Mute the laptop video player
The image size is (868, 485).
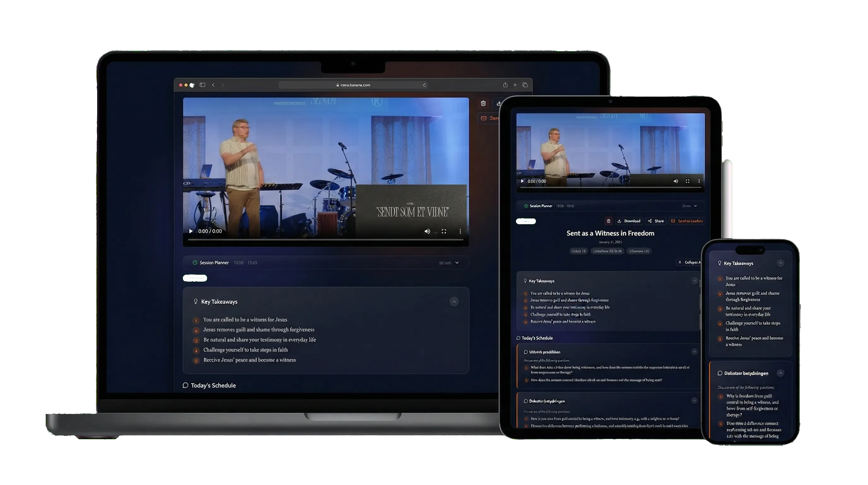pyautogui.click(x=427, y=231)
